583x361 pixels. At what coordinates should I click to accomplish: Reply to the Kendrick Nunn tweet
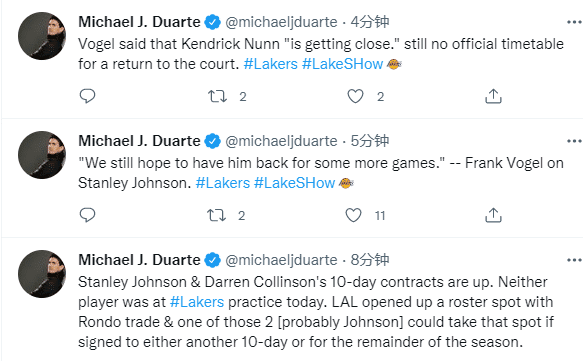tap(87, 96)
